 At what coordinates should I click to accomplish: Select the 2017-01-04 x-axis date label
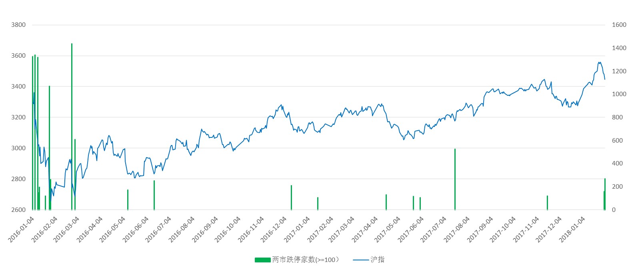point(297,230)
